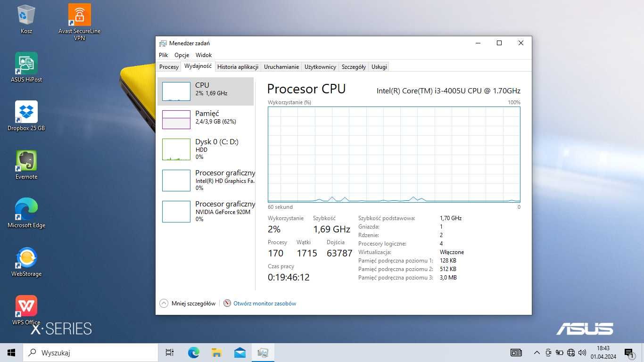Maximize the Menedżer zadań window
Image resolution: width=644 pixels, height=362 pixels.
[x=499, y=43]
